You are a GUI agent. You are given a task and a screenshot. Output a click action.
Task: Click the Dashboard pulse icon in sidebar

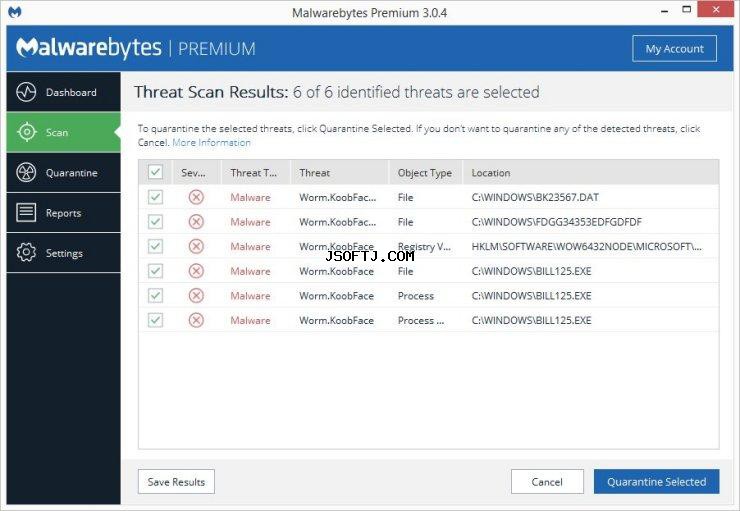26,92
